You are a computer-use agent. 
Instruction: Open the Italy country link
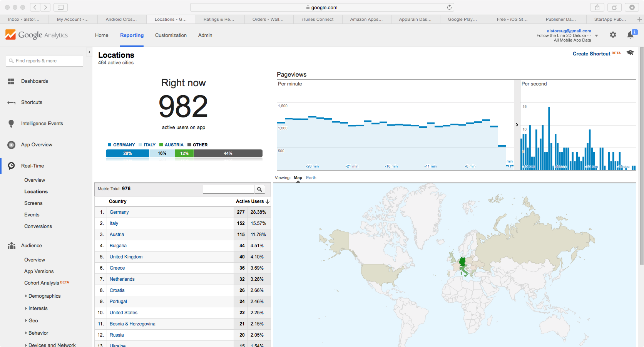[114, 223]
